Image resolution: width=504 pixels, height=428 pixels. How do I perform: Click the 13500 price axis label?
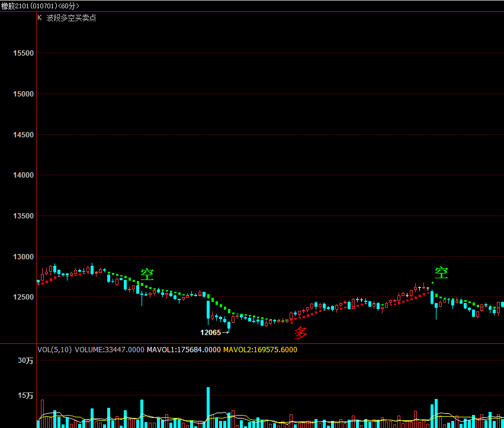[23, 216]
